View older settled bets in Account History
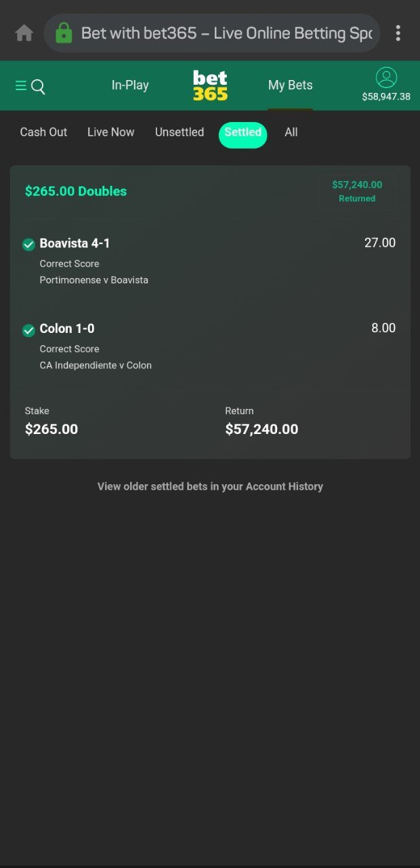This screenshot has width=420, height=868. [210, 486]
